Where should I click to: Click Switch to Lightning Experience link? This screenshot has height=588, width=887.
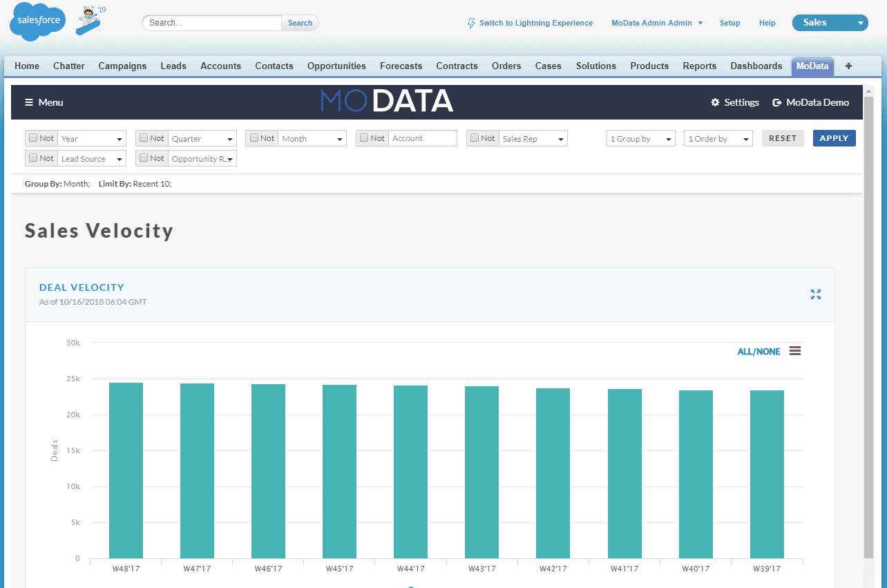pyautogui.click(x=536, y=23)
